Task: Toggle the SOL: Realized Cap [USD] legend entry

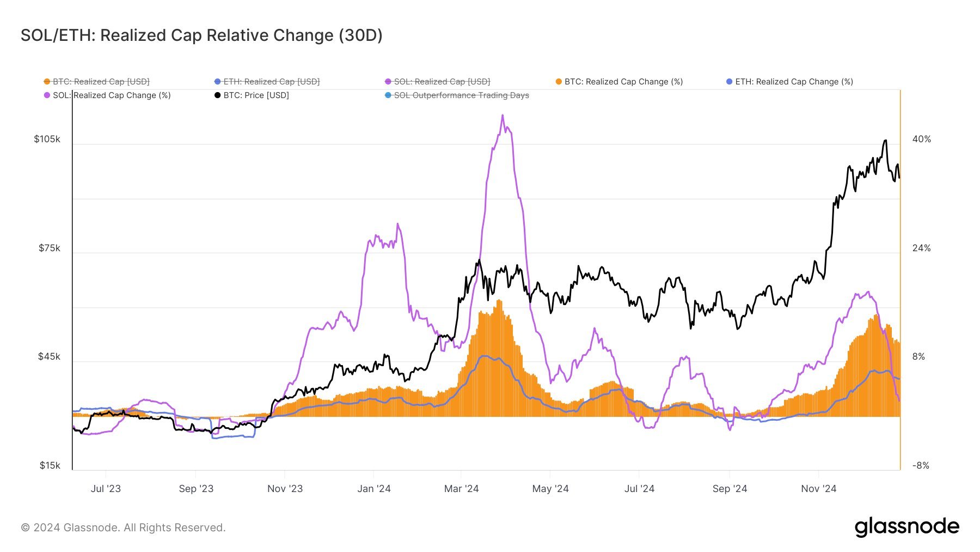Action: point(438,82)
